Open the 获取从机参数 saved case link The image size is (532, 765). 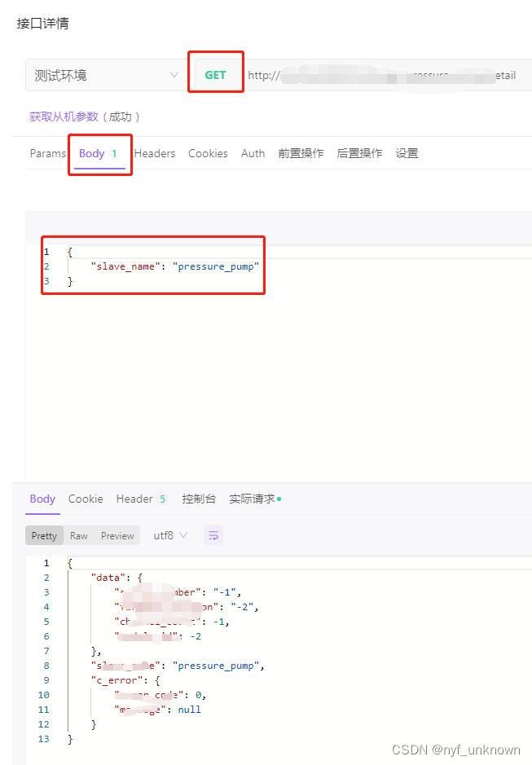coord(64,117)
